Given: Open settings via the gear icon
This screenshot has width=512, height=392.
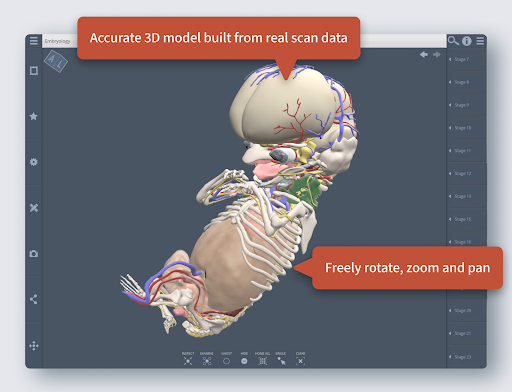Looking at the screenshot, I should click(34, 162).
